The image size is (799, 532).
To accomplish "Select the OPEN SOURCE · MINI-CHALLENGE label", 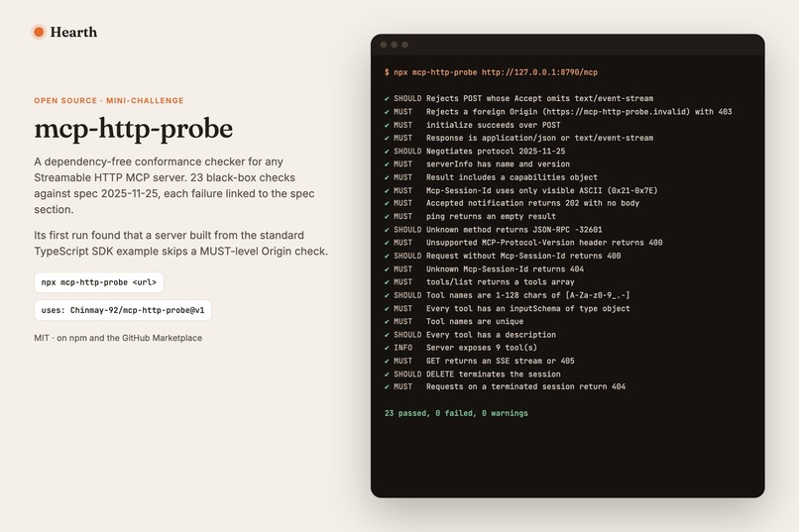I will [109, 100].
